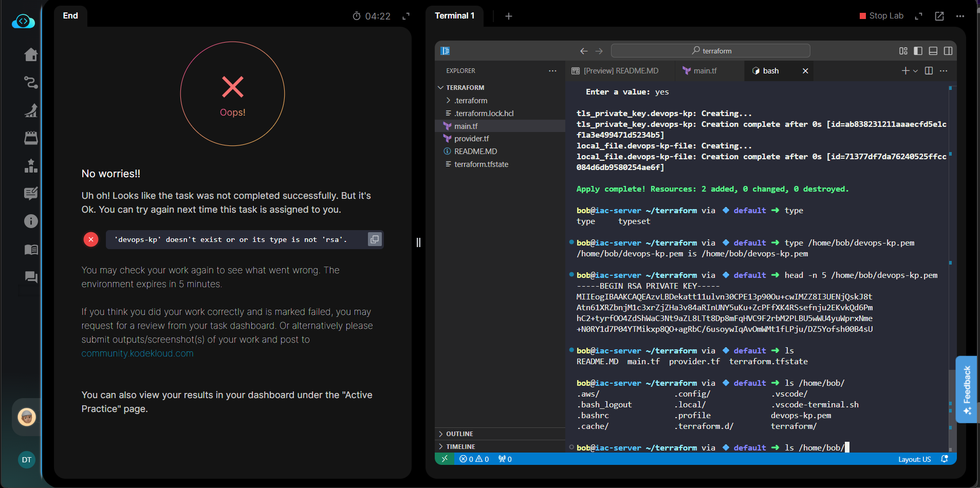This screenshot has height=488, width=980.
Task: Split the bash terminal editor
Action: coord(928,71)
